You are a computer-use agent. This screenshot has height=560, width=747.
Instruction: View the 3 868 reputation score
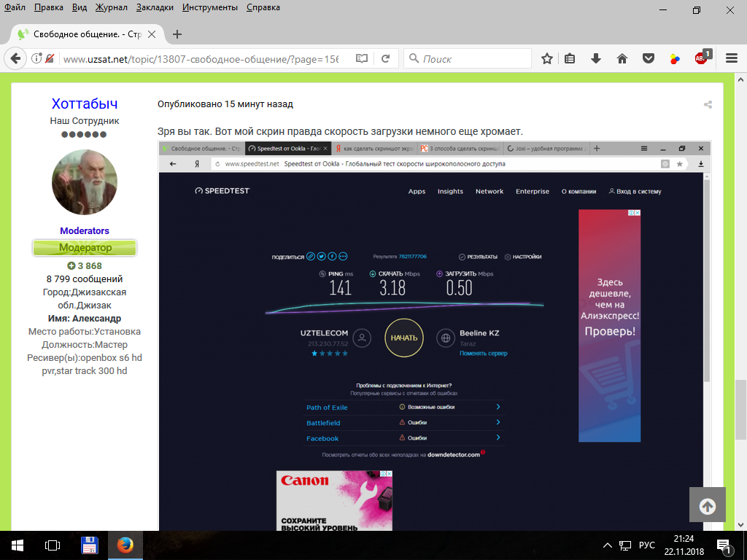coord(85,265)
